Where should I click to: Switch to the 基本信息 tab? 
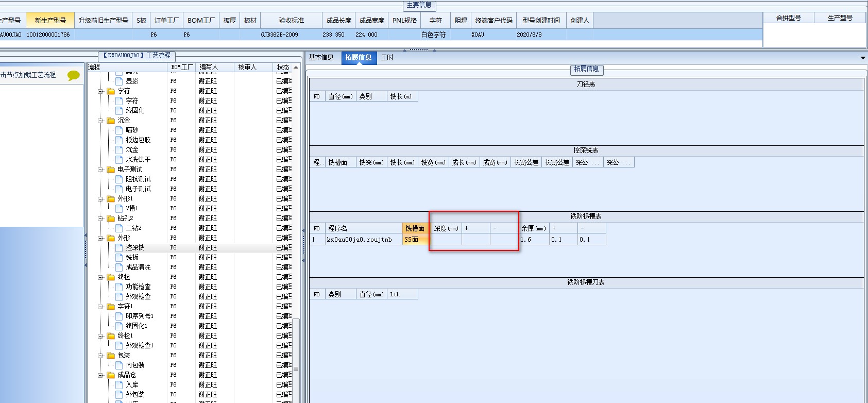click(x=321, y=58)
